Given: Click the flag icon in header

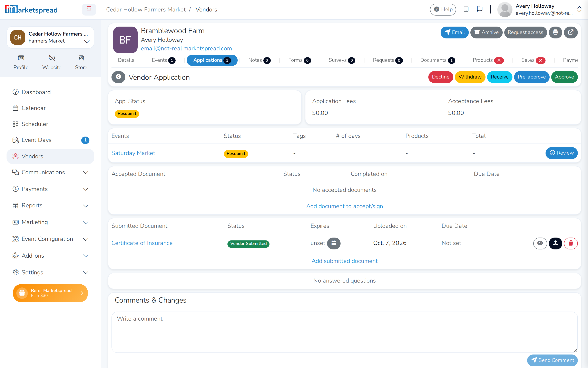Looking at the screenshot, I should tap(480, 9).
